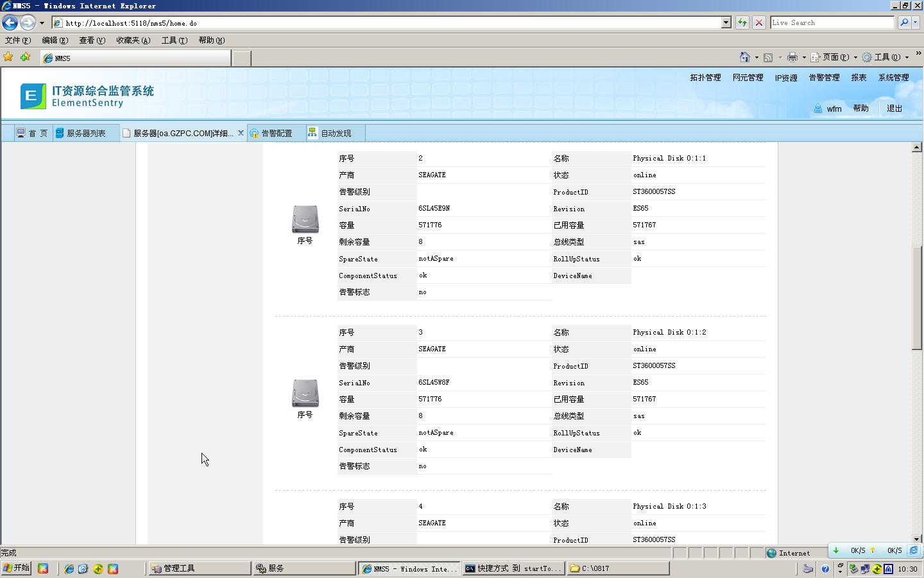Switch to 管理工具 taskbar window

(x=200, y=568)
